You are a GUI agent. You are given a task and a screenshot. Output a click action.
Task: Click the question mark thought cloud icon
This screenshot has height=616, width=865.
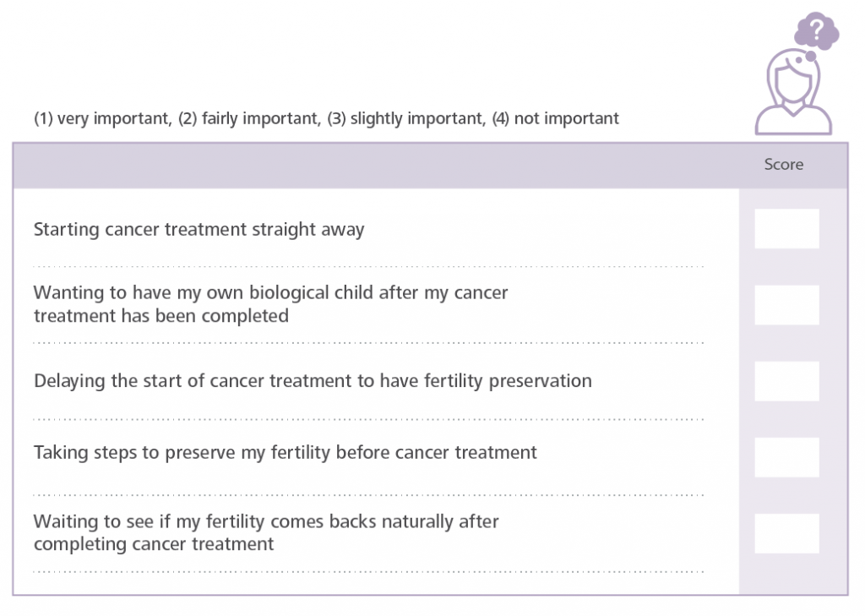816,31
